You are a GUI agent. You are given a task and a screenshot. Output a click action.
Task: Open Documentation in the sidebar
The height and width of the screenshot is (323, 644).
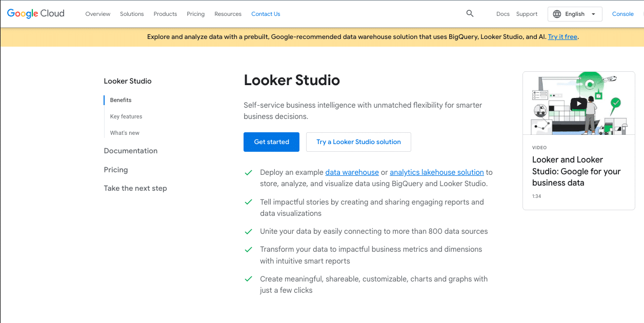(x=131, y=151)
